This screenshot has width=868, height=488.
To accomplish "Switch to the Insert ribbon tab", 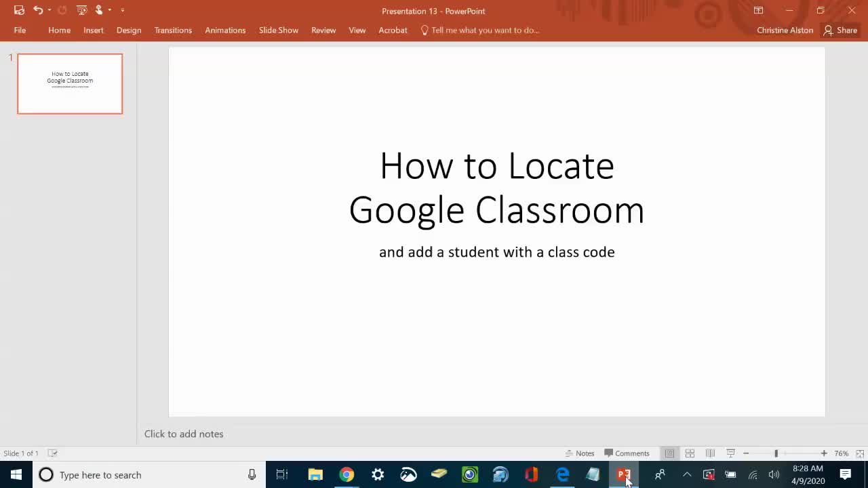I will 94,30.
